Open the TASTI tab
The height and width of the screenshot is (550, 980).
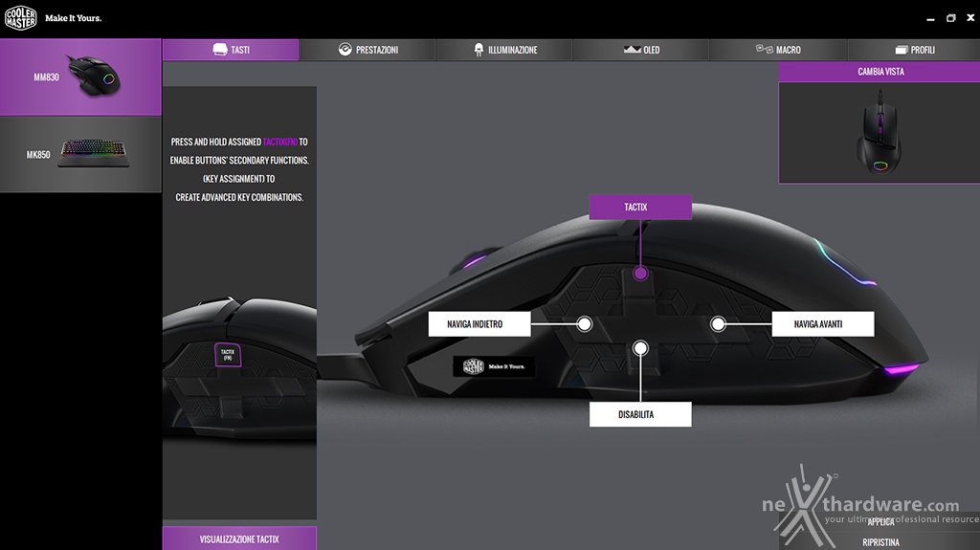[231, 50]
